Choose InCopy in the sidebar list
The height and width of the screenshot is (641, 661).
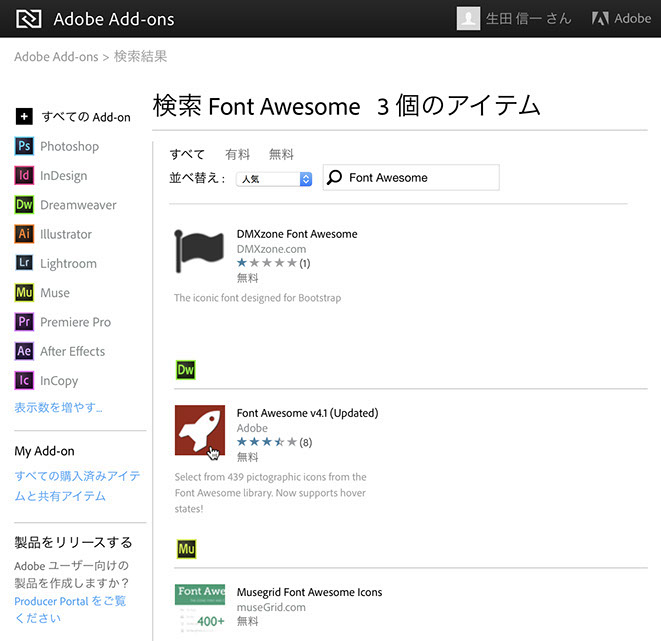pyautogui.click(x=59, y=381)
